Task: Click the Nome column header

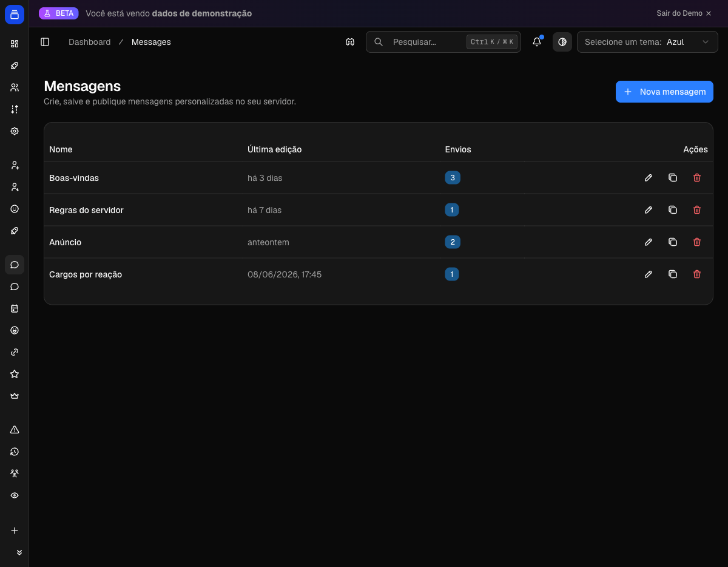Action: [x=61, y=149]
